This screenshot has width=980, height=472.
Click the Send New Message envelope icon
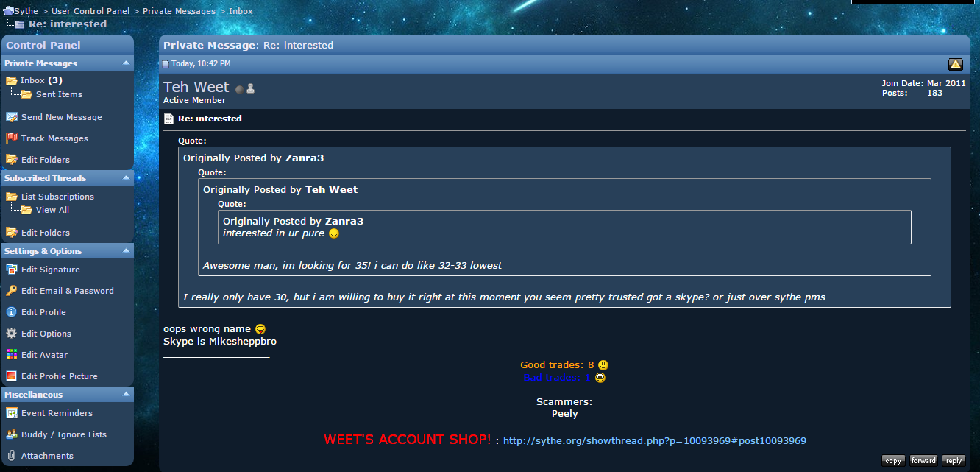pyautogui.click(x=11, y=117)
